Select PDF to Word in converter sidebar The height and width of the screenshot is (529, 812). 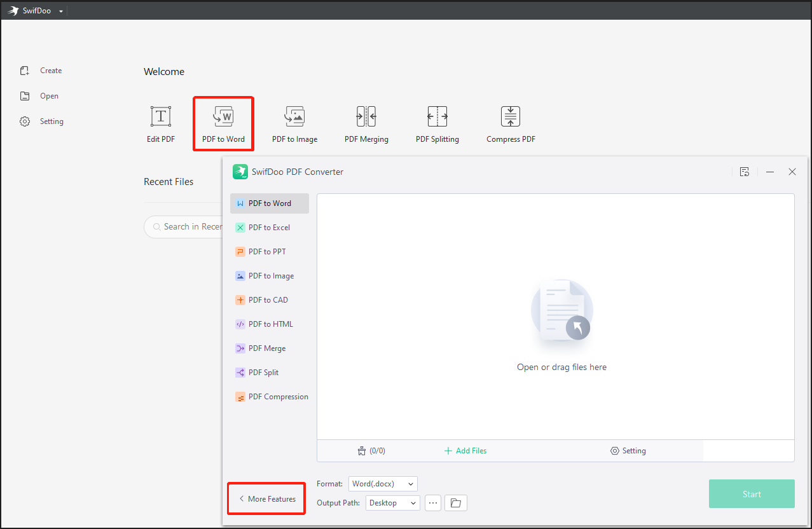click(x=270, y=203)
